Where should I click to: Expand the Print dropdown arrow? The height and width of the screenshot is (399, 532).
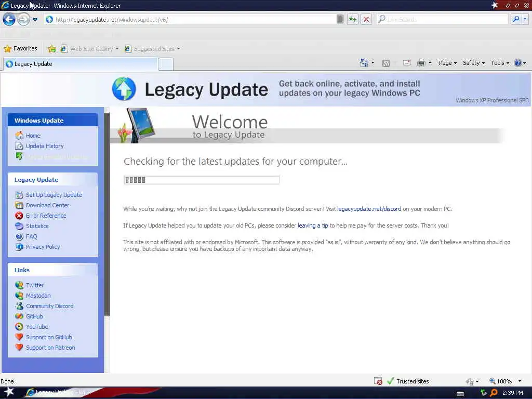[430, 63]
